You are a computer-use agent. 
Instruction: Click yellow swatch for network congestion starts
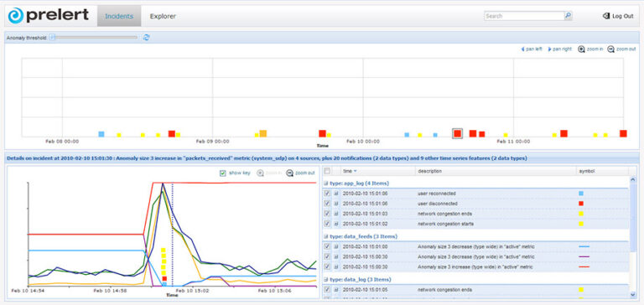coord(581,224)
